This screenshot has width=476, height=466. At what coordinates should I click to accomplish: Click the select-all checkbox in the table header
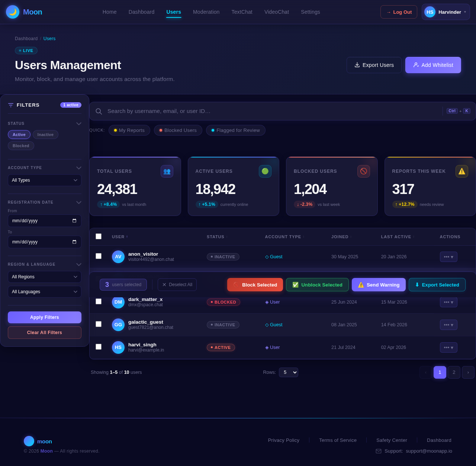[x=99, y=236]
